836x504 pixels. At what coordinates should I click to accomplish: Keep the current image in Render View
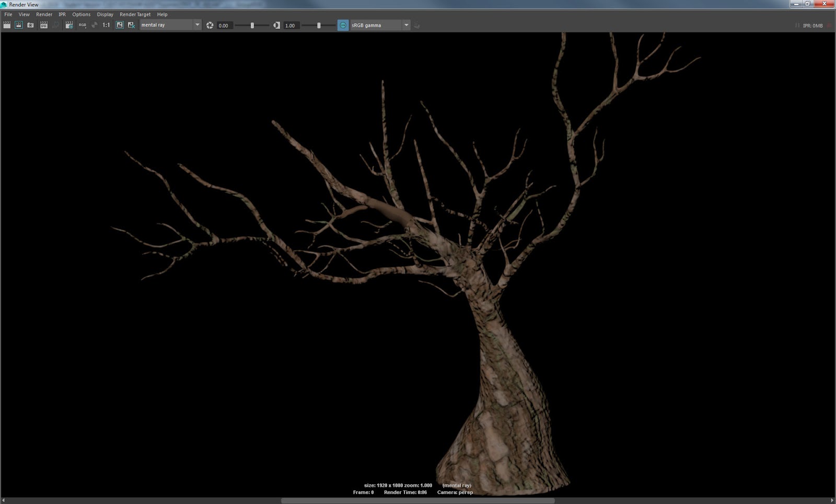119,25
